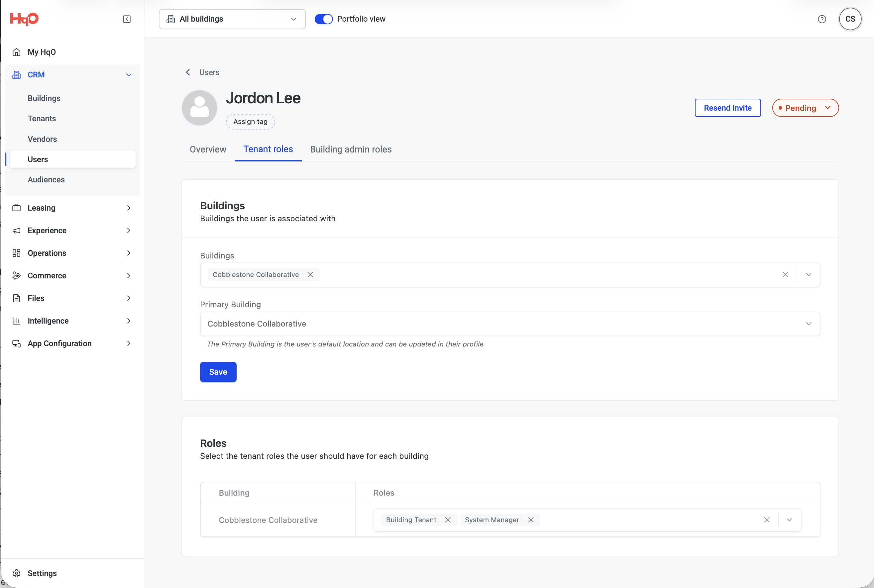Click the Files document icon
Viewport: 874px width, 588px height.
coord(17,298)
